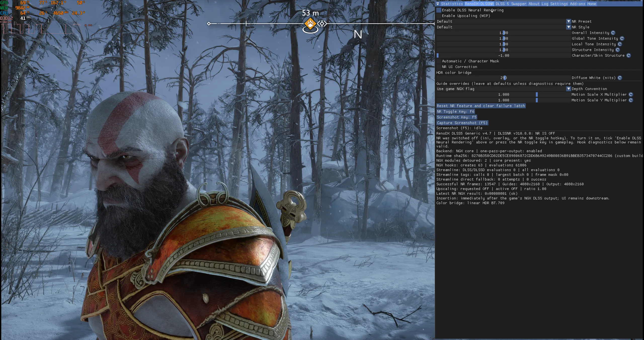Click the Capture Screenshot (F5) button

click(x=462, y=123)
